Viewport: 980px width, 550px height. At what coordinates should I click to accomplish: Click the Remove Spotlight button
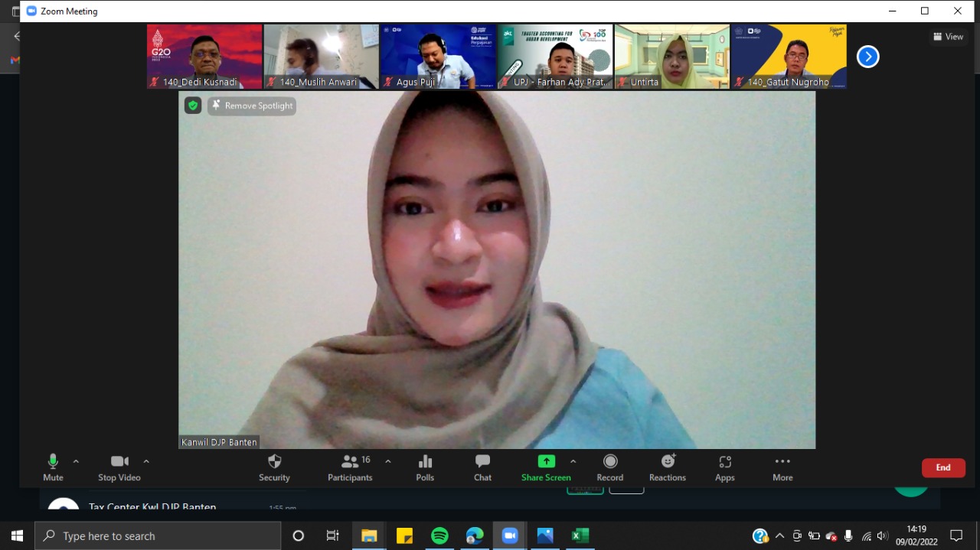(252, 106)
